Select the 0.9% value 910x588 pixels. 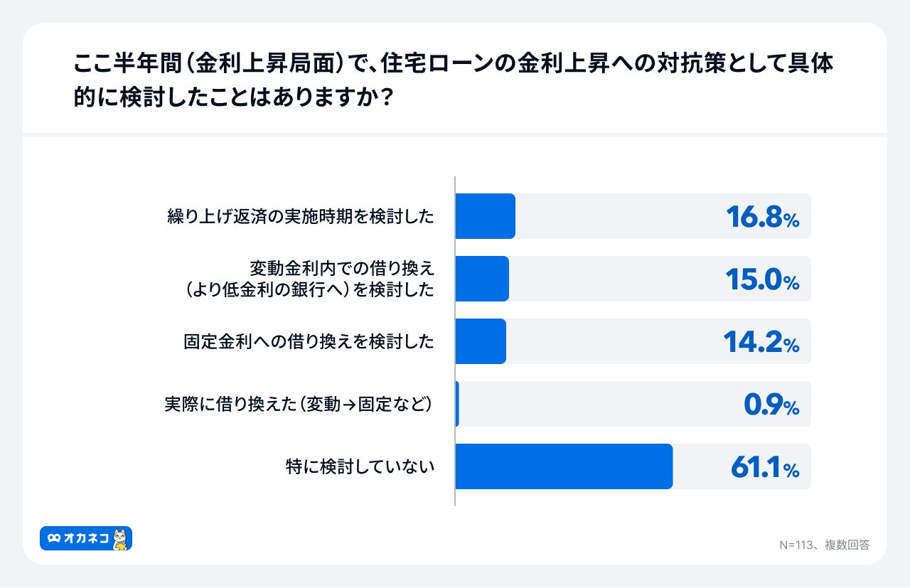[771, 405]
